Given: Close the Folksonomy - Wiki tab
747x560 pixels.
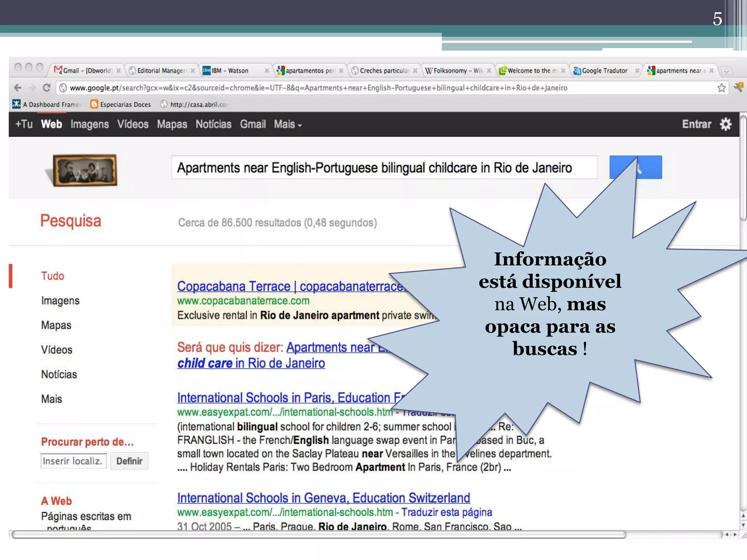Looking at the screenshot, I should 489,71.
